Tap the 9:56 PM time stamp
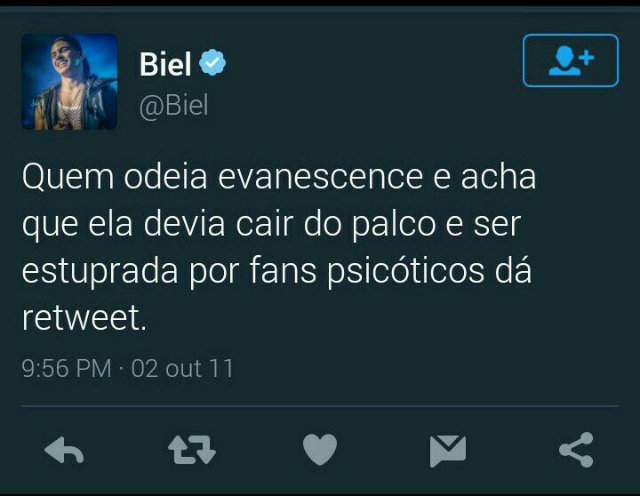Viewport: 640px width, 496px height. (x=67, y=368)
